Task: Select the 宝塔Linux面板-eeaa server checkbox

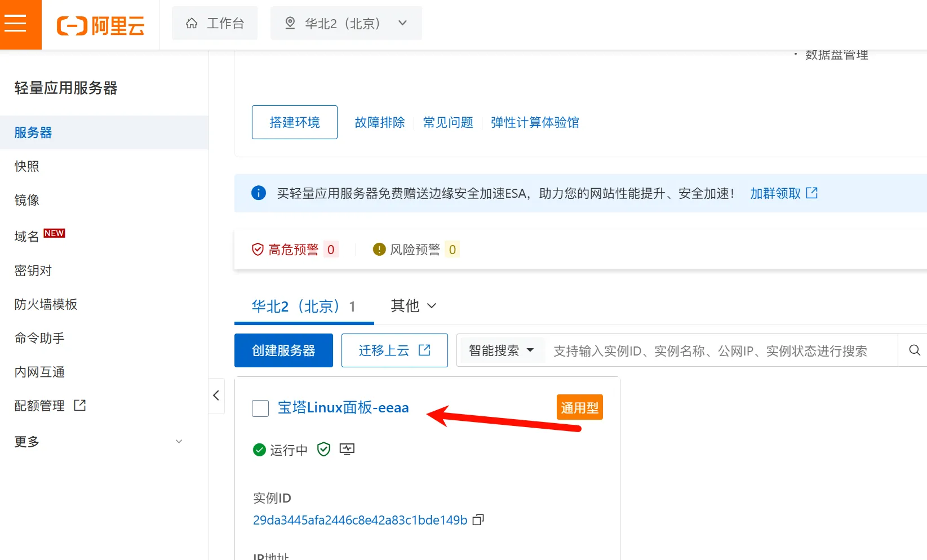Action: pyautogui.click(x=260, y=408)
